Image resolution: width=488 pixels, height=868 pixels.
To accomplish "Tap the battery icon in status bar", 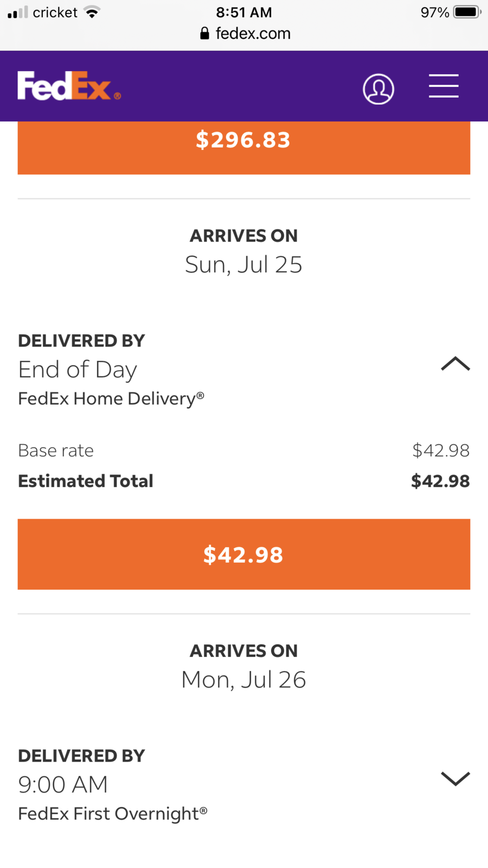I will coord(467,12).
